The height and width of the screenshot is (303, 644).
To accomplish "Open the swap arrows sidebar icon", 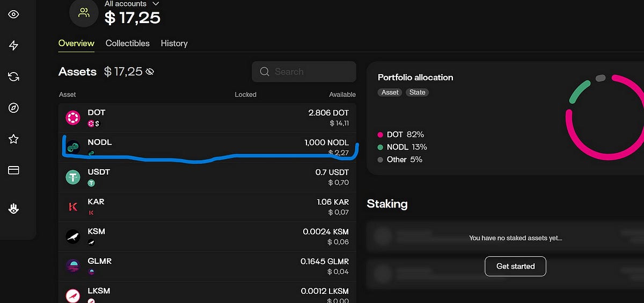I will [x=14, y=77].
